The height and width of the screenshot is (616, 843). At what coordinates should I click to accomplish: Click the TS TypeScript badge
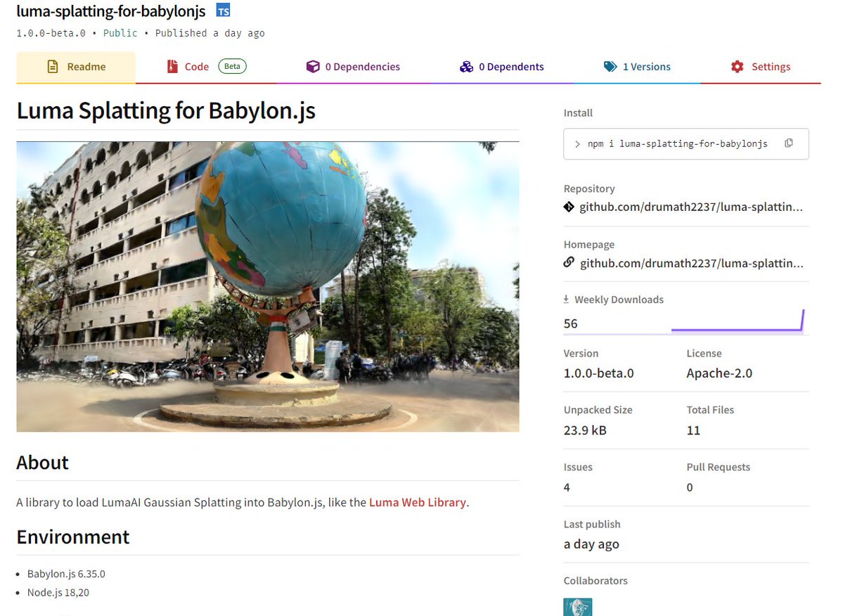(222, 10)
